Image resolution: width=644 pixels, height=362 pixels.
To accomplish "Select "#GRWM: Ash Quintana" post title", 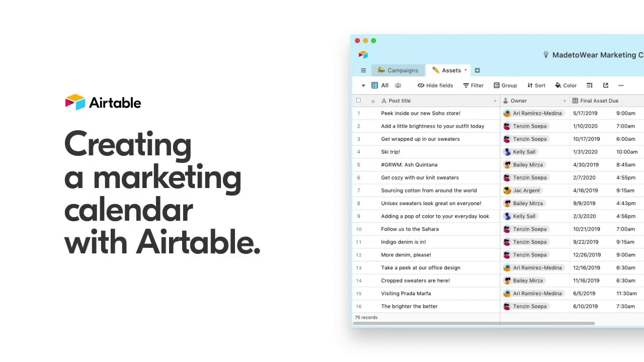I will pos(409,164).
